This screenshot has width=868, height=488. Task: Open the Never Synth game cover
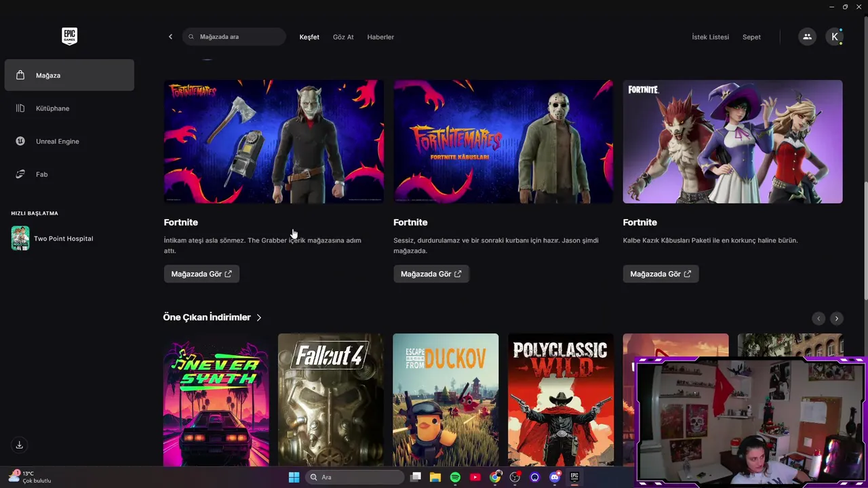pos(216,400)
